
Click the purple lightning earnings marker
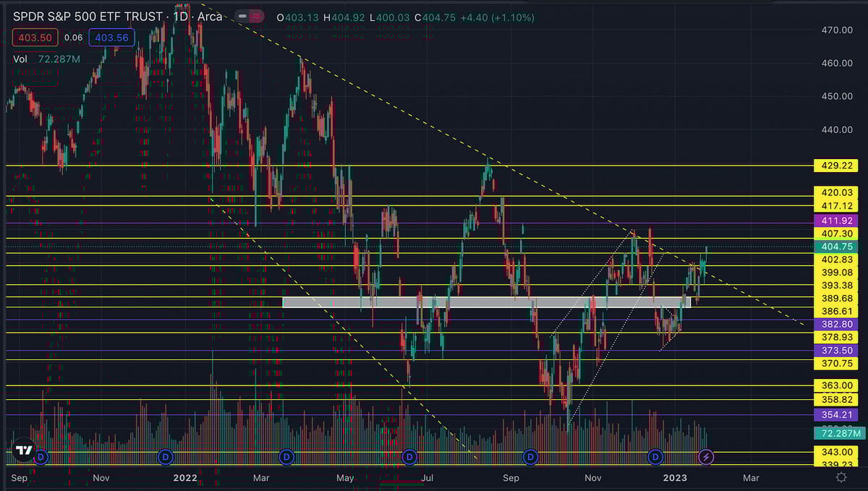[x=707, y=456]
